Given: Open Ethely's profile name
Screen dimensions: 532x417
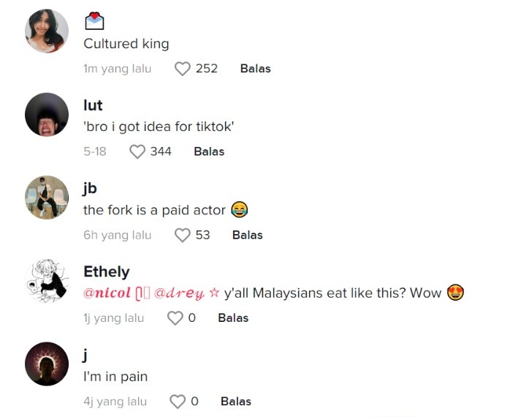Looking at the screenshot, I should tap(107, 271).
